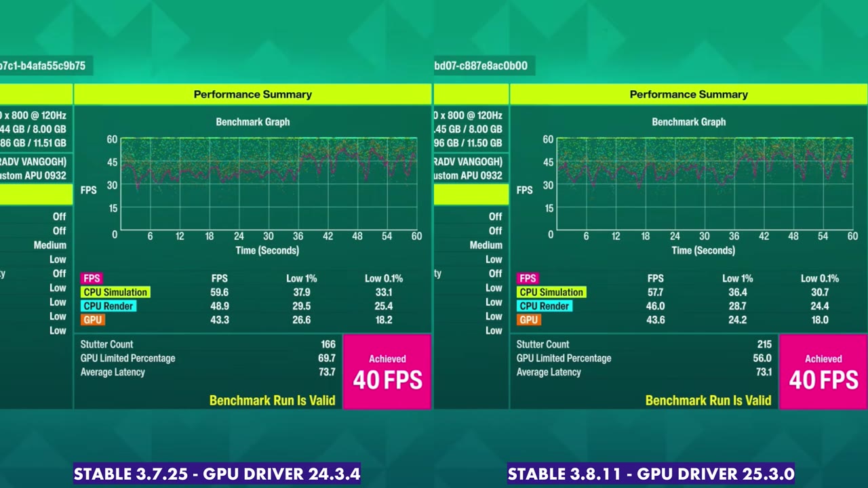Click the GPU Limited Percentage value 69.7

pyautogui.click(x=327, y=358)
